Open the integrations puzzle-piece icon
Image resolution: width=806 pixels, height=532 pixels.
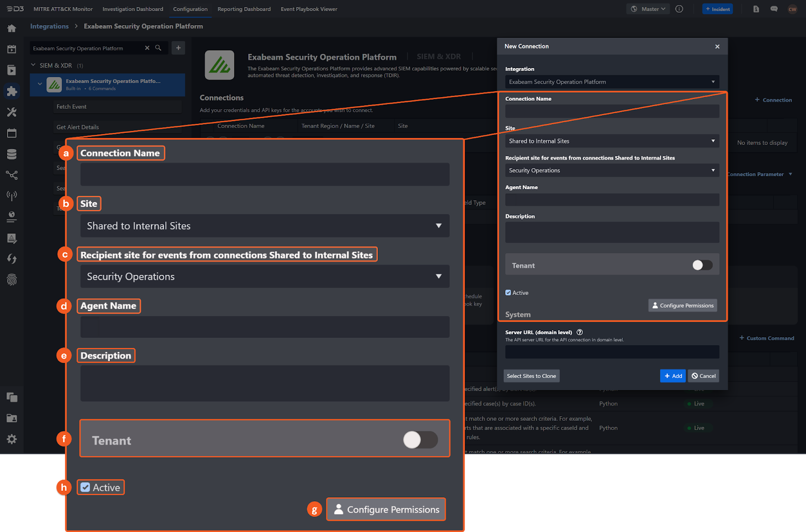click(x=12, y=91)
